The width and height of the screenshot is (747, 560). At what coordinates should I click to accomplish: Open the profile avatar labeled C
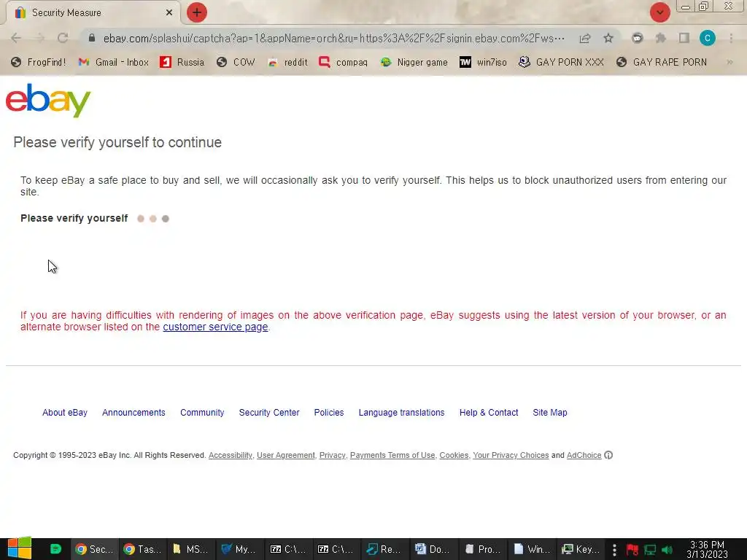(x=708, y=38)
